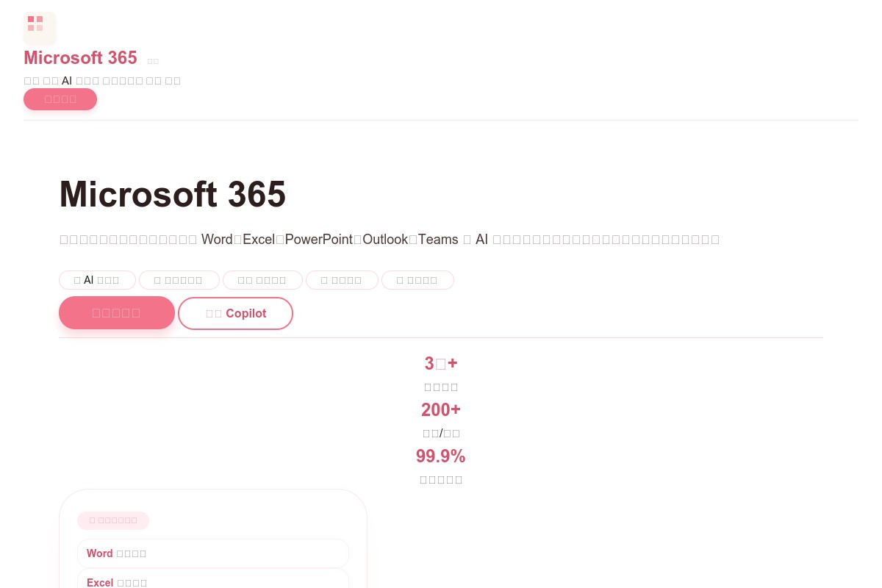882x588 pixels.
Task: Click the "200+" statistic
Action: tap(441, 409)
